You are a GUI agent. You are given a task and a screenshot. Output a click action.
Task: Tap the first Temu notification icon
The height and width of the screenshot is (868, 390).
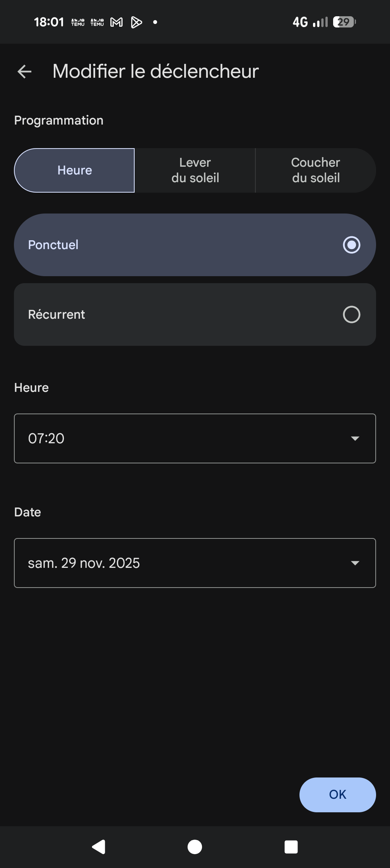click(78, 22)
